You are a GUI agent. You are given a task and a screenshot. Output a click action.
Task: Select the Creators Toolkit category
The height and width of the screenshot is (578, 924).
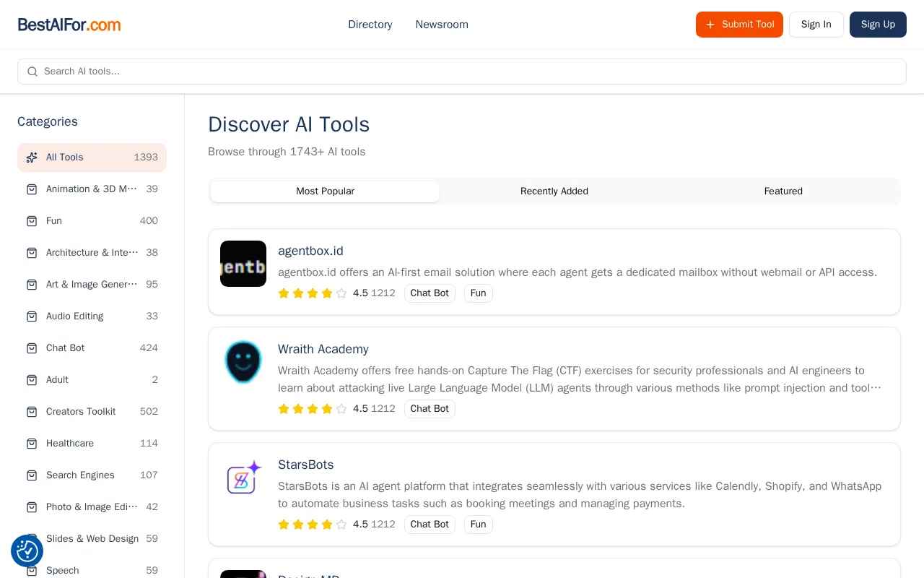click(x=92, y=412)
